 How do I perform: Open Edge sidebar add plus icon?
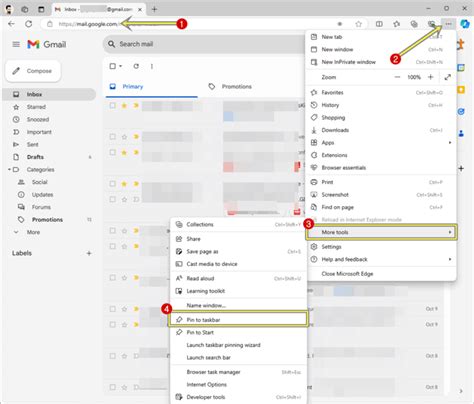(x=461, y=168)
